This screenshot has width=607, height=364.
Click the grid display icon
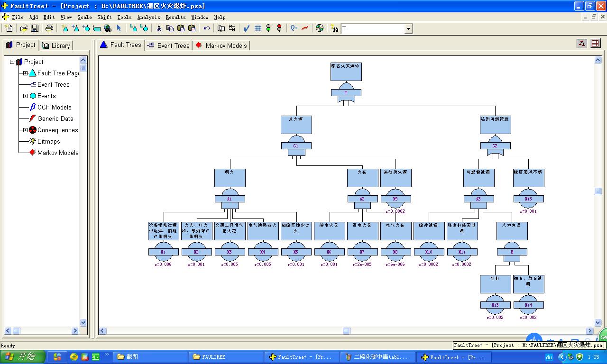pos(258,28)
